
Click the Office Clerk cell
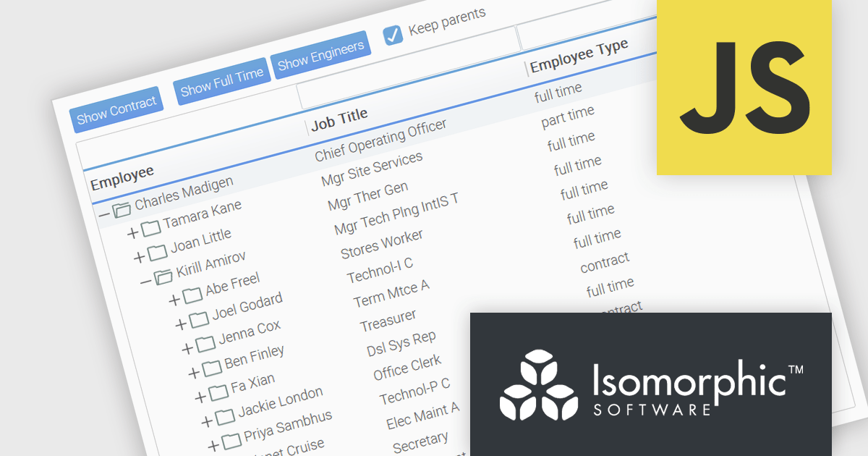[x=407, y=369]
